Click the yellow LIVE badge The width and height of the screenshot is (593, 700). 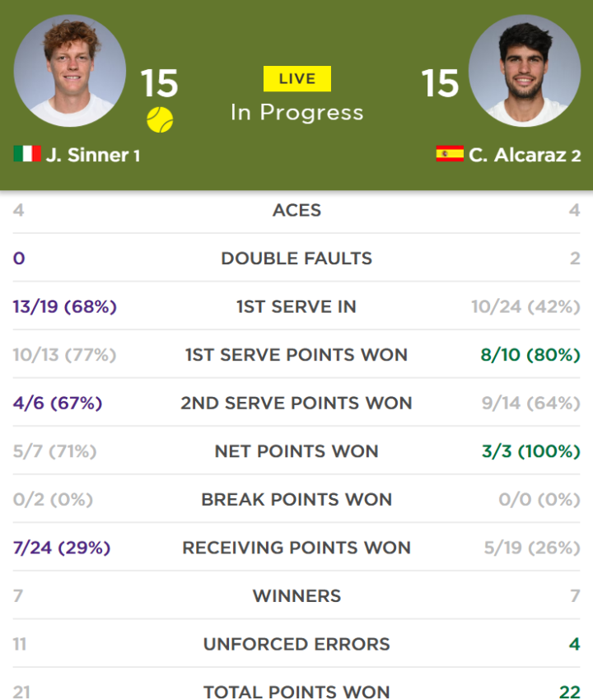tap(297, 78)
